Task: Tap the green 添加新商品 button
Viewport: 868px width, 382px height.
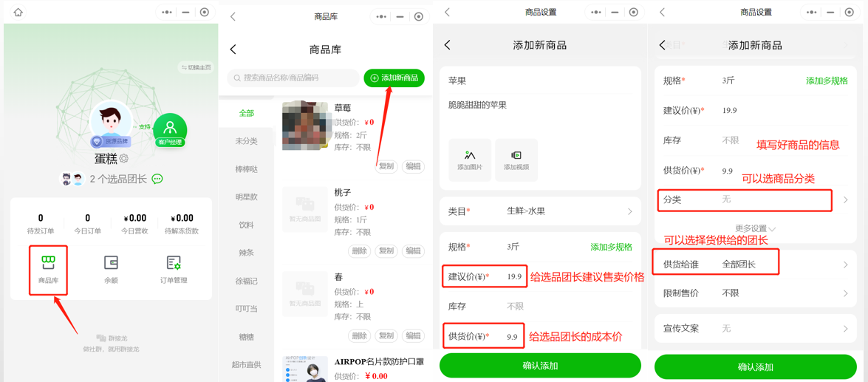Action: [x=394, y=78]
